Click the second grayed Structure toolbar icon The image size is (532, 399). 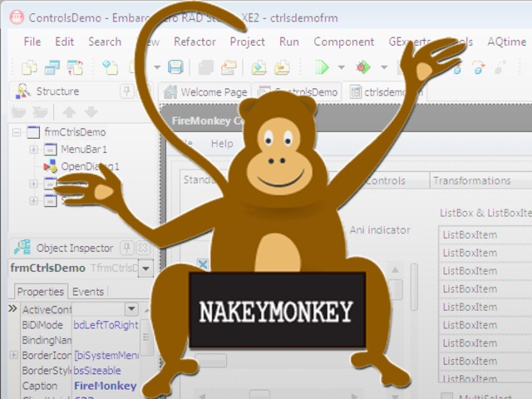40,111
